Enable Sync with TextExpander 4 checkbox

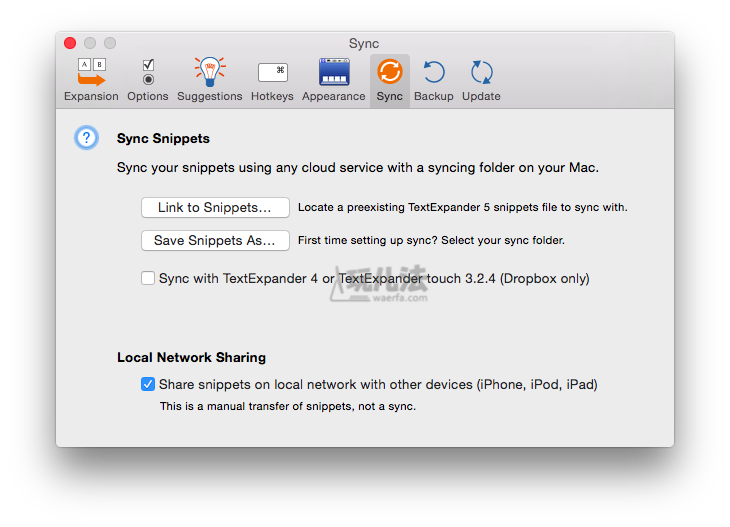coord(148,278)
